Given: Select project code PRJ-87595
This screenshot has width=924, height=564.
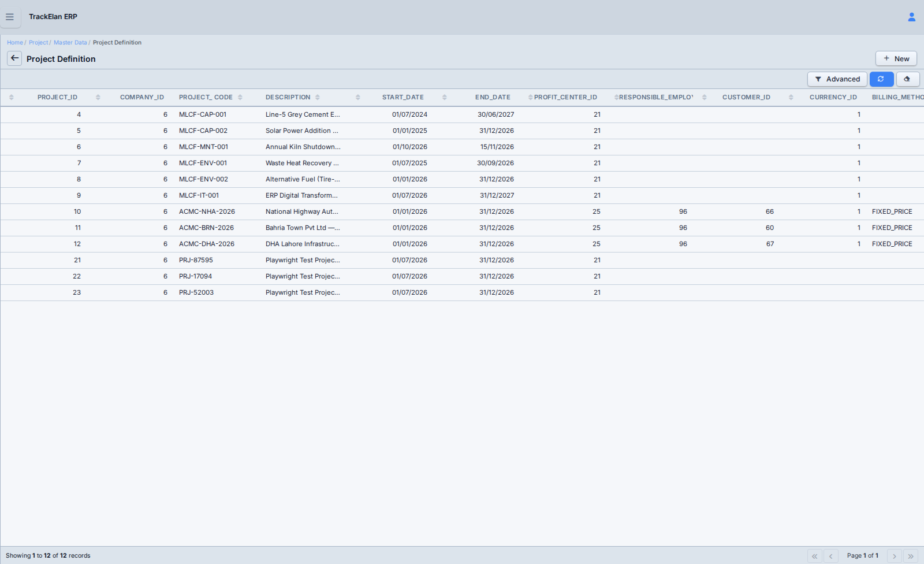Looking at the screenshot, I should pyautogui.click(x=196, y=260).
